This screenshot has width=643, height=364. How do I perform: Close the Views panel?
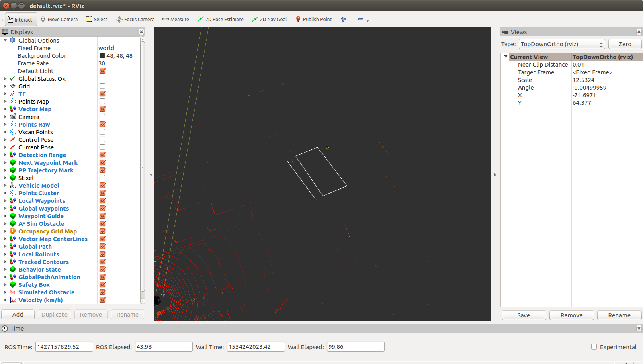(x=639, y=32)
